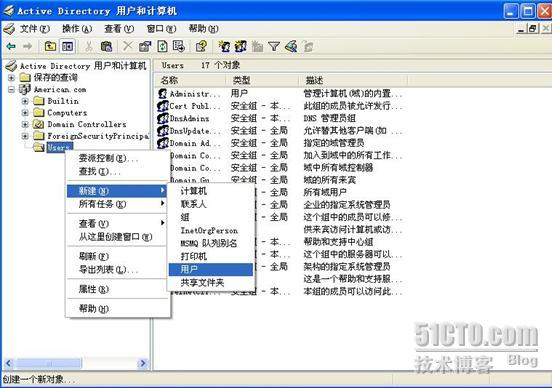Click the Export List toolbar icon
This screenshot has height=388, width=552.
coord(179,46)
